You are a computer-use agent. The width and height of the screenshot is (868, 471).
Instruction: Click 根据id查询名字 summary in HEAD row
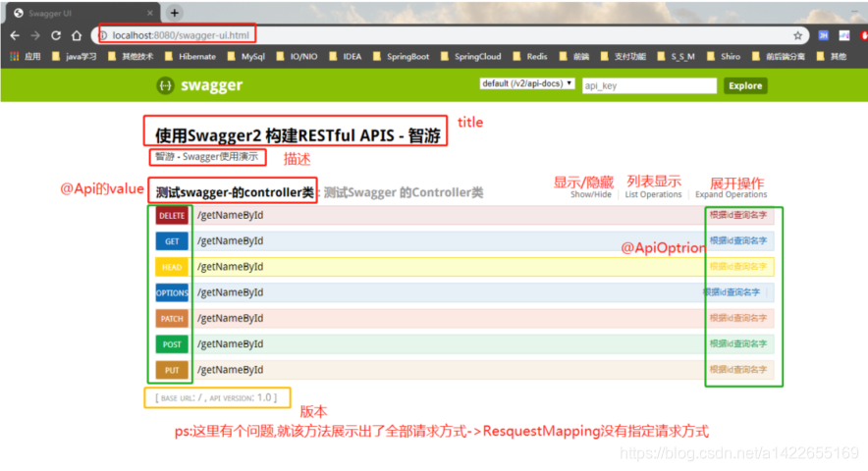pyautogui.click(x=738, y=267)
